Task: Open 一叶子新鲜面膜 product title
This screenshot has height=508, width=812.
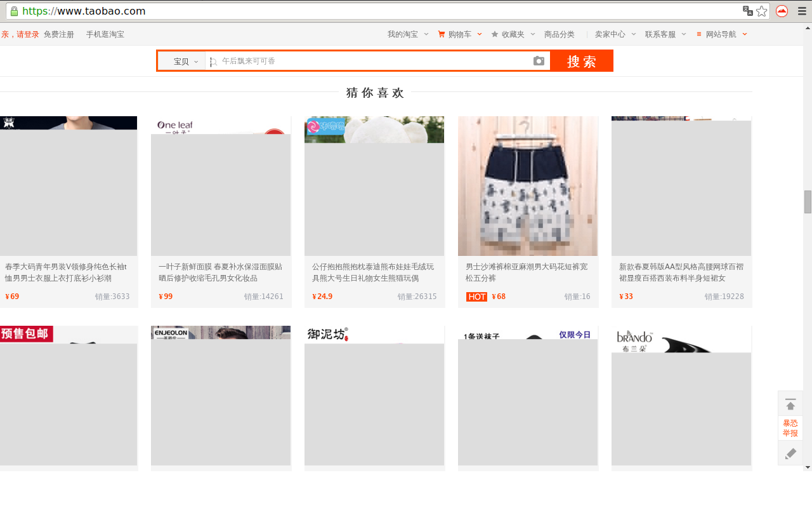Action: coord(221,272)
